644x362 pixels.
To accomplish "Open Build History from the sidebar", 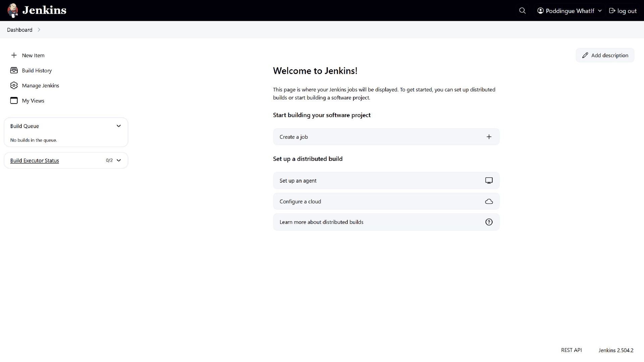I will (x=37, y=70).
